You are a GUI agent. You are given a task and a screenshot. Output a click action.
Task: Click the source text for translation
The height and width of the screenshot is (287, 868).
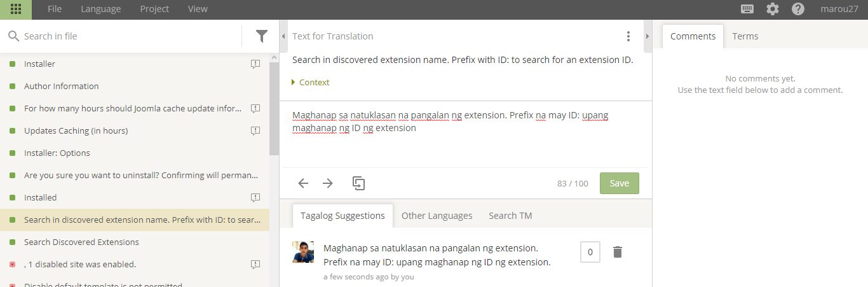(463, 60)
